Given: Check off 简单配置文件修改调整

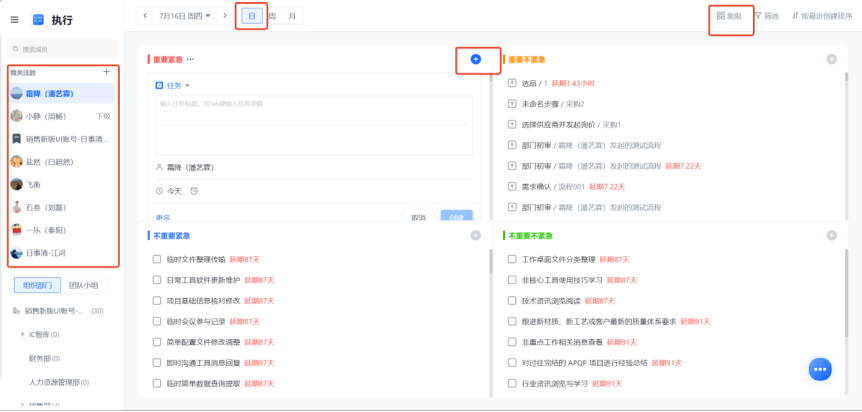Looking at the screenshot, I should pos(157,342).
